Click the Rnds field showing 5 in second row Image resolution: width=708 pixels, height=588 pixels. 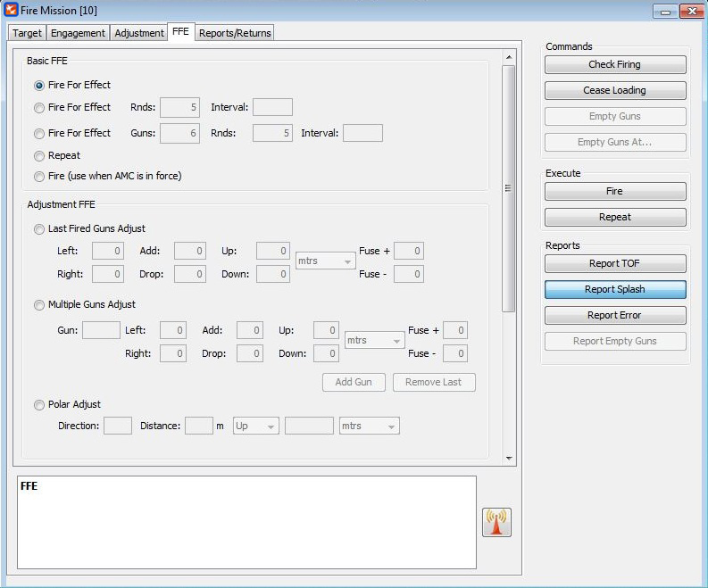(179, 107)
